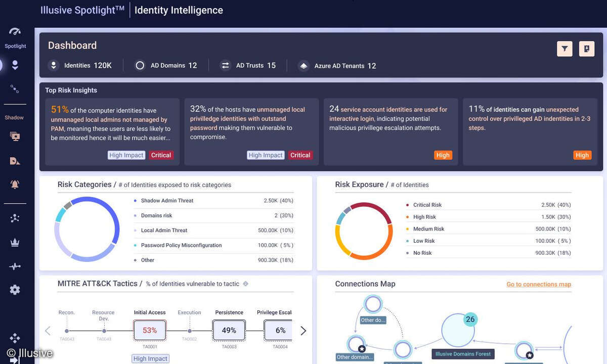
Task: Open the 51% unmanaged local admins insight
Action: tap(112, 131)
